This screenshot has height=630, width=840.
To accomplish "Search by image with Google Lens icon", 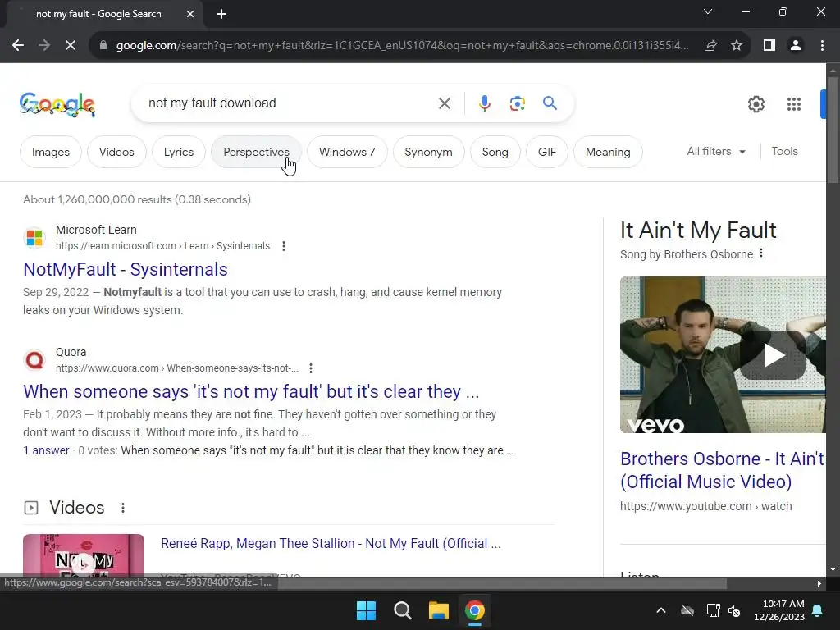I will pos(517,103).
